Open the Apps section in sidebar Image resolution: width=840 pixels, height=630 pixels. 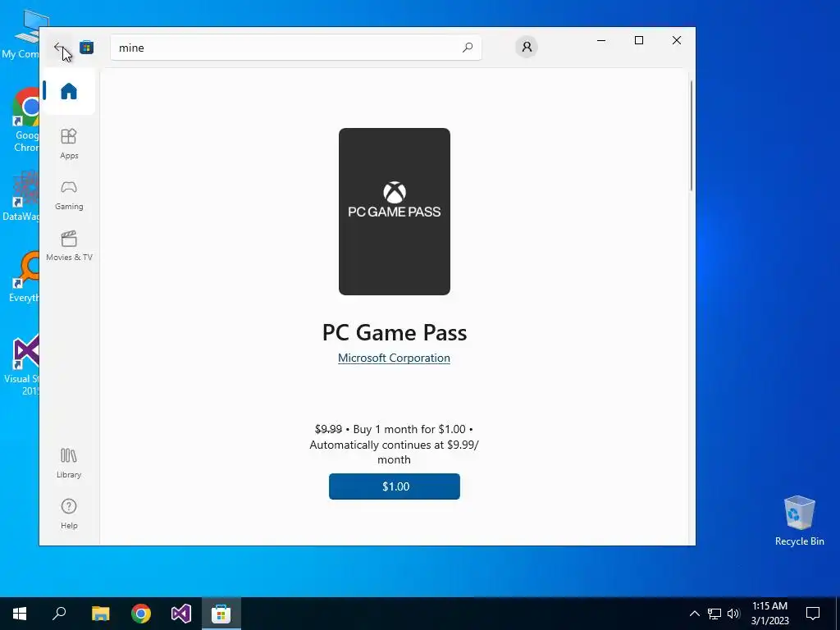pyautogui.click(x=69, y=144)
